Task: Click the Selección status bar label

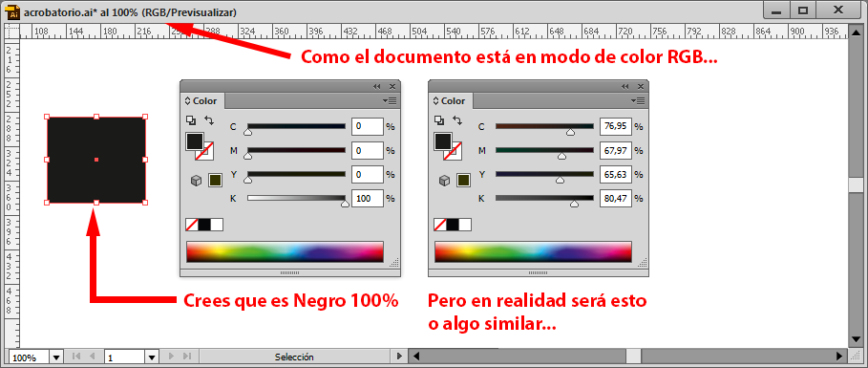Action: [x=294, y=357]
